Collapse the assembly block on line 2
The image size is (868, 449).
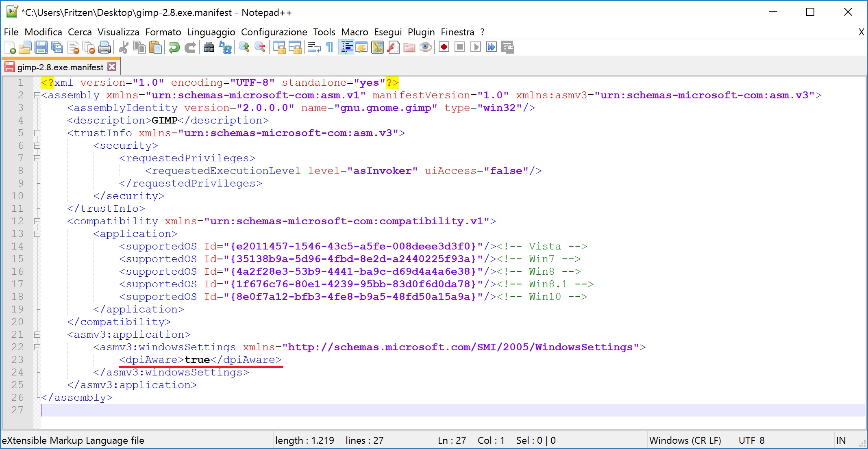pos(37,95)
